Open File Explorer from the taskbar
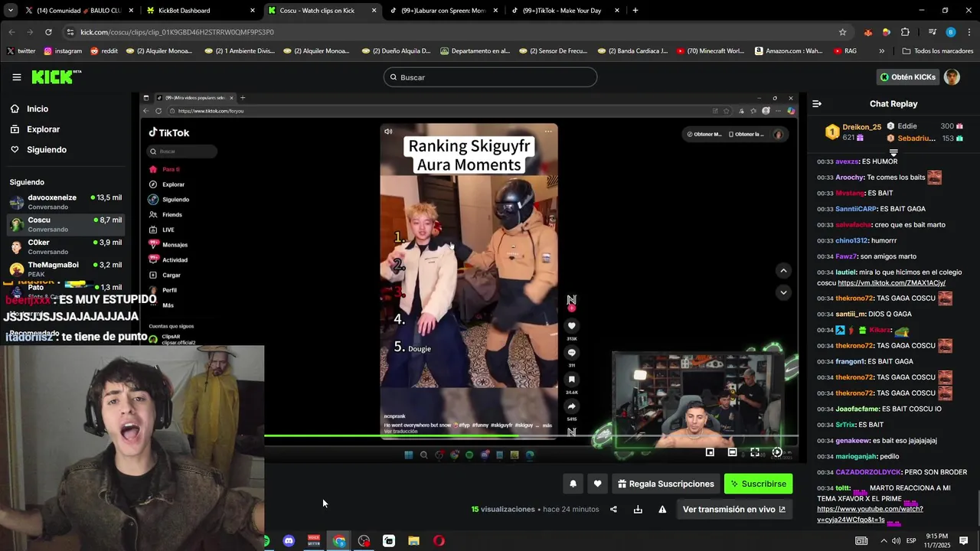980x551 pixels. click(413, 541)
